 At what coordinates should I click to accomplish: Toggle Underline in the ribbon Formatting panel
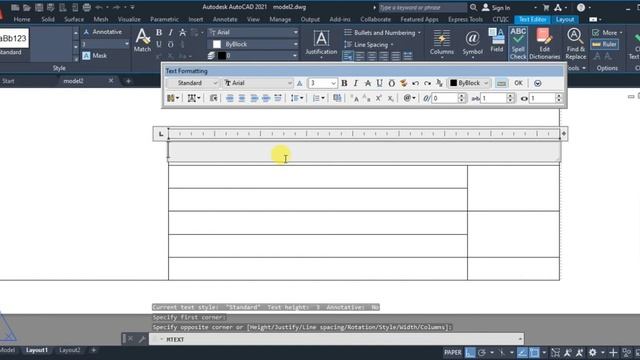(159, 44)
